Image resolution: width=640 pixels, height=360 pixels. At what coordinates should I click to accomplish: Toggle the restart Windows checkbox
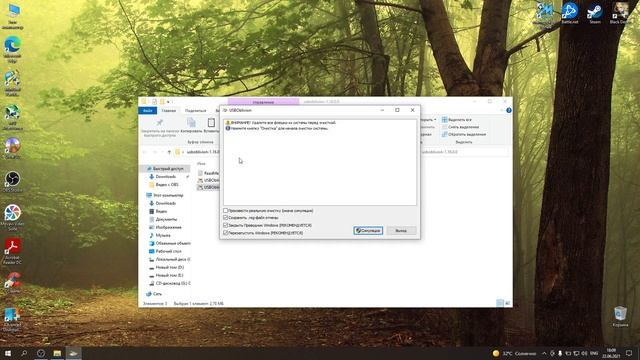click(226, 233)
